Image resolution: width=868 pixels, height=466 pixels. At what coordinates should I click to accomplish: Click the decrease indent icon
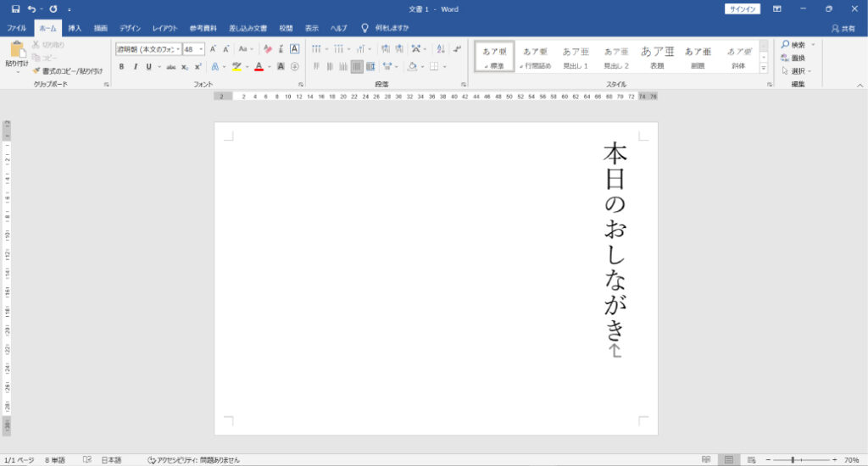(386, 48)
